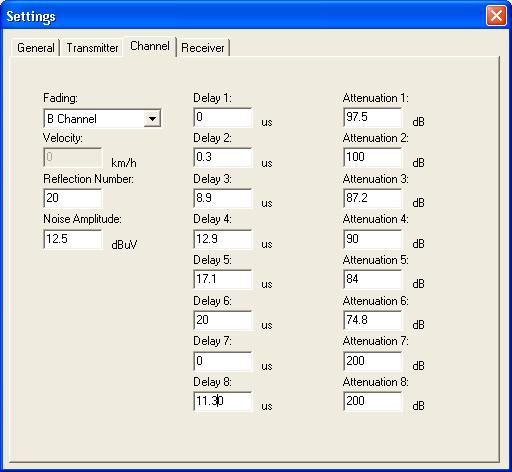Focus the Attenuation 6 field showing 74.8

point(373,320)
